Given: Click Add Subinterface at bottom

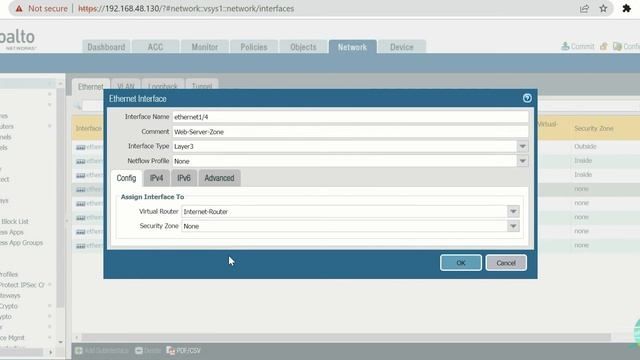Looking at the screenshot, I should coord(102,351).
